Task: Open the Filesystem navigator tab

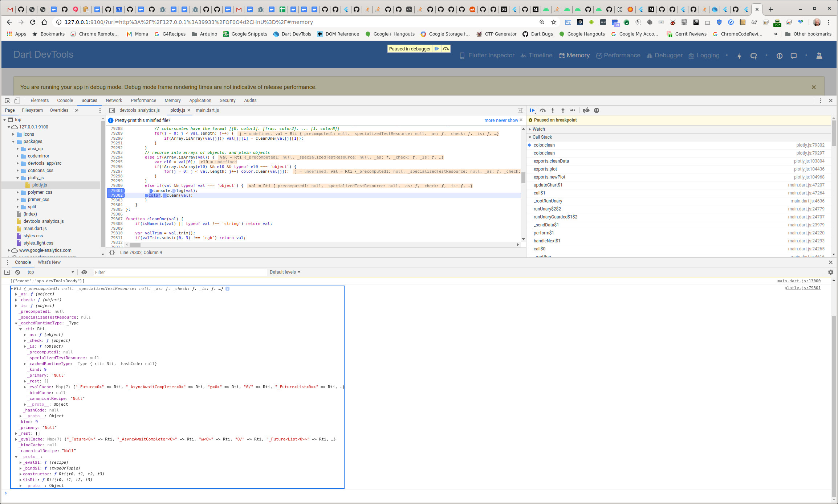Action: pos(32,110)
